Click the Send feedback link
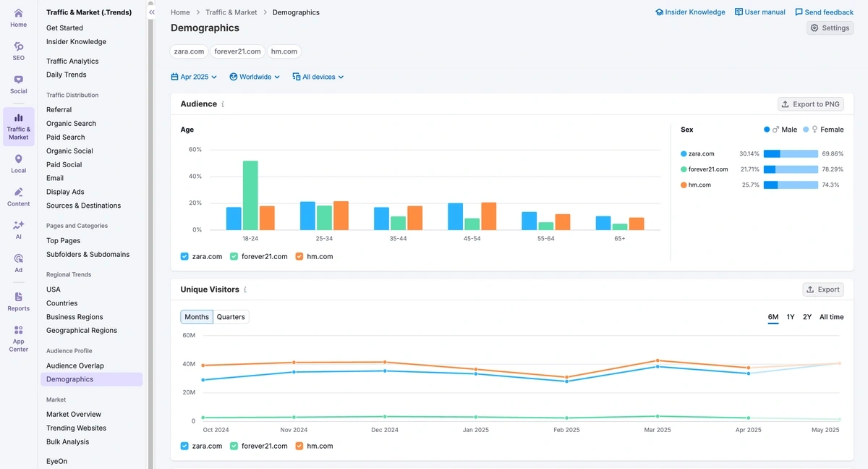This screenshot has height=469, width=868. 824,12
